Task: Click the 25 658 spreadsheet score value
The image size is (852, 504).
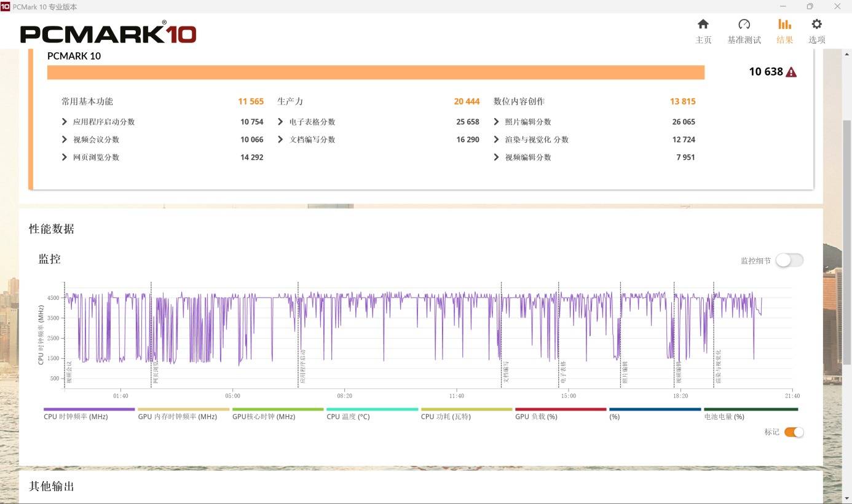Action: pyautogui.click(x=468, y=122)
